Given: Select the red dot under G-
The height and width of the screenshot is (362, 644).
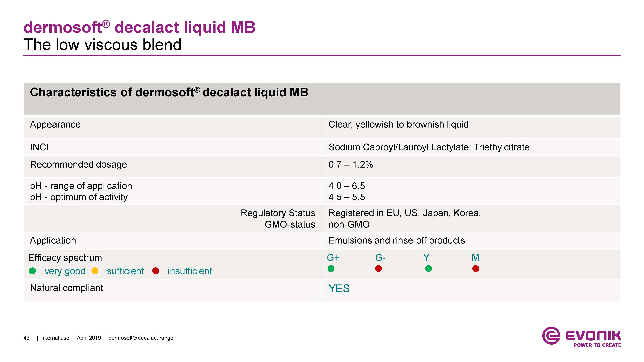Looking at the screenshot, I should pos(378,268).
